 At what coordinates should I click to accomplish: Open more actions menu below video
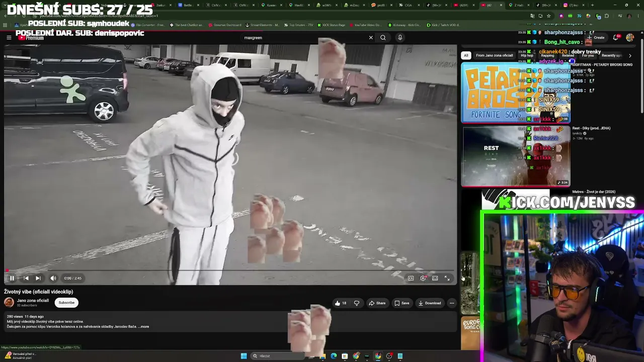point(452,303)
